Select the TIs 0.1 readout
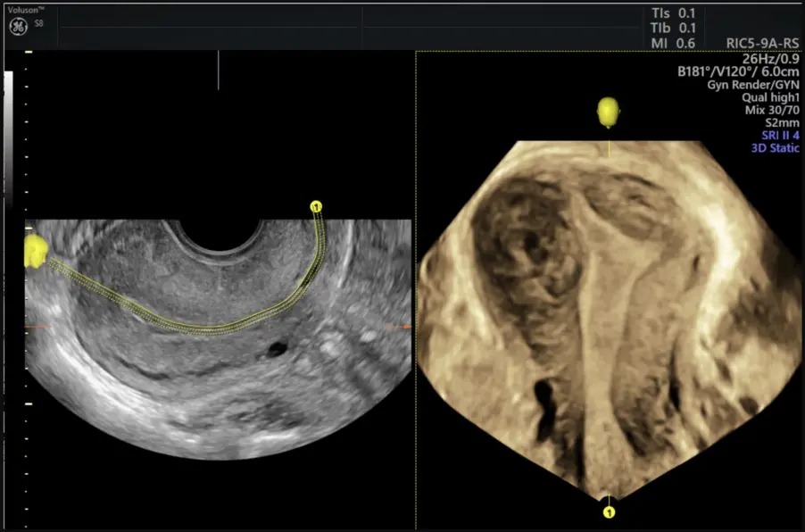 pyautogui.click(x=673, y=13)
